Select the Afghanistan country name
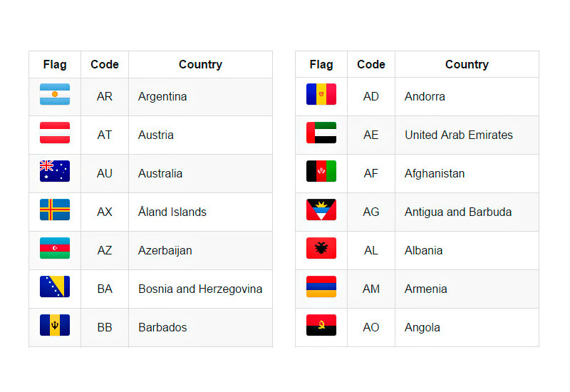 click(435, 173)
